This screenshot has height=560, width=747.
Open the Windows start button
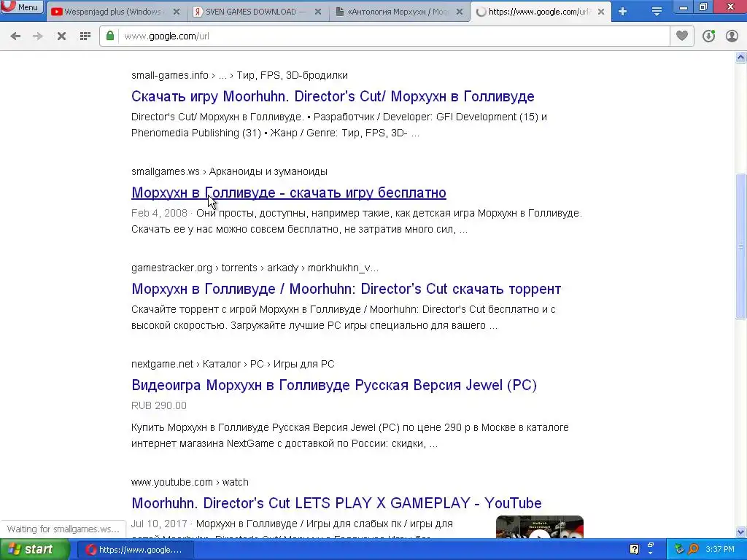pyautogui.click(x=34, y=550)
